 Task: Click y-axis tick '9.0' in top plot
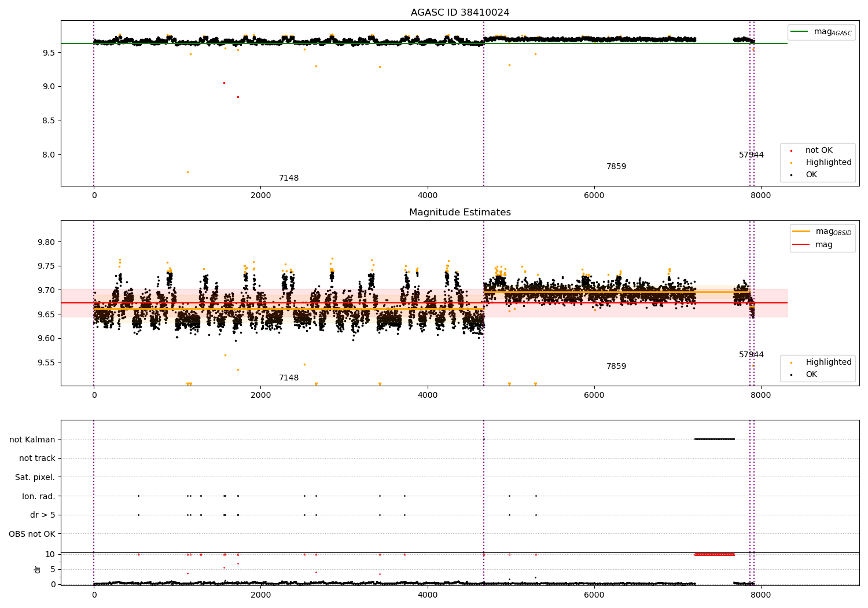pos(48,86)
